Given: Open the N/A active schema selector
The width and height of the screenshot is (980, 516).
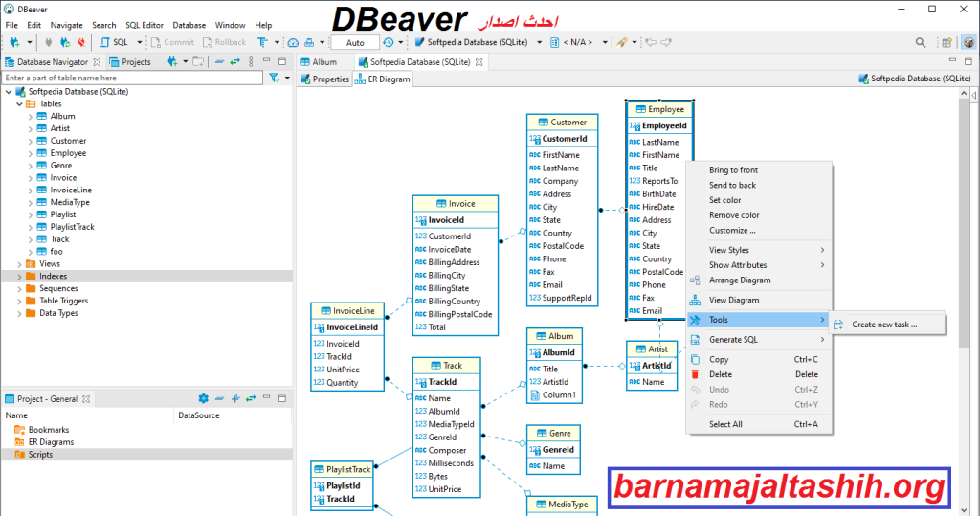Looking at the screenshot, I should [x=579, y=42].
